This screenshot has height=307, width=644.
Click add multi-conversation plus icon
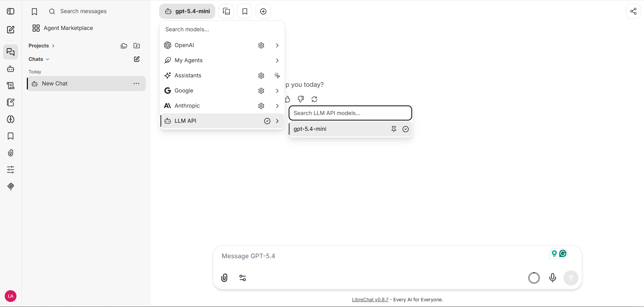263,11
